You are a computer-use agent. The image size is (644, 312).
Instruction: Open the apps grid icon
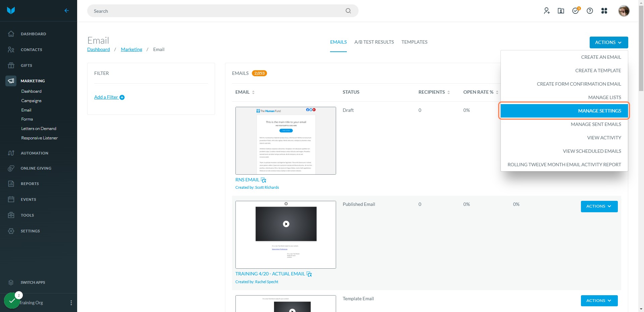tap(604, 11)
